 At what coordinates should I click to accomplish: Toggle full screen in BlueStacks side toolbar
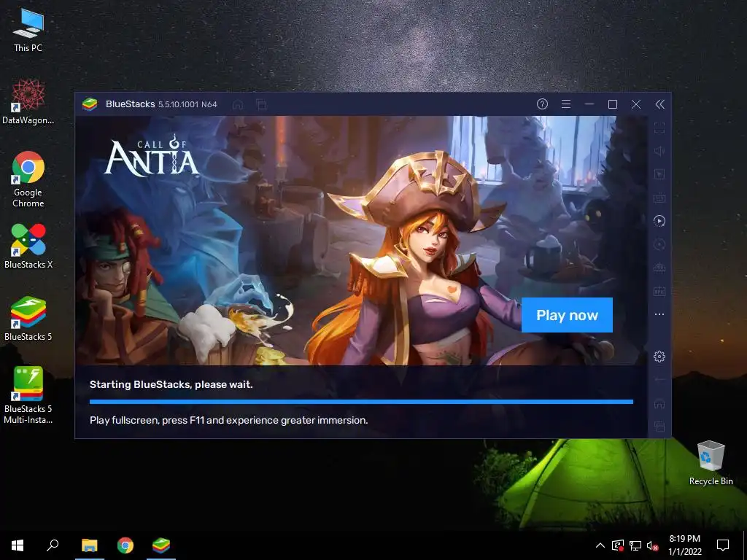[659, 128]
